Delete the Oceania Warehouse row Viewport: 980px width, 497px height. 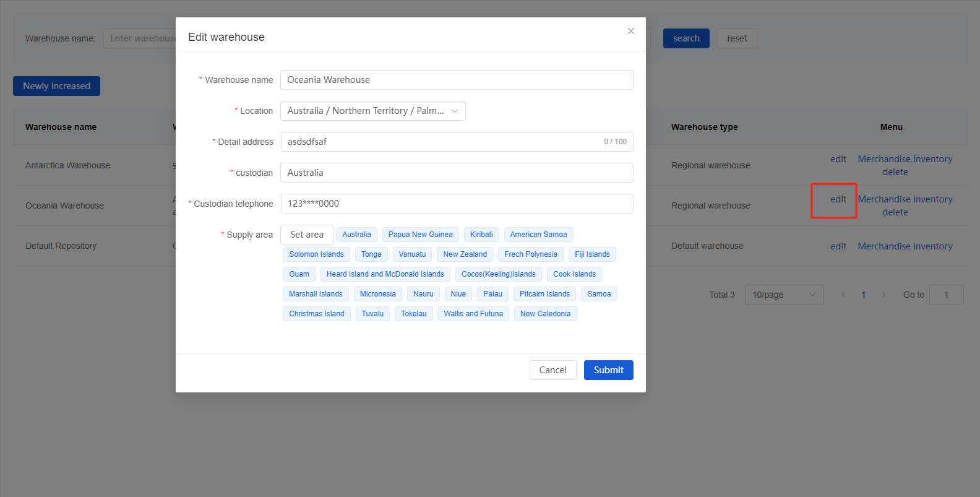pyautogui.click(x=895, y=212)
